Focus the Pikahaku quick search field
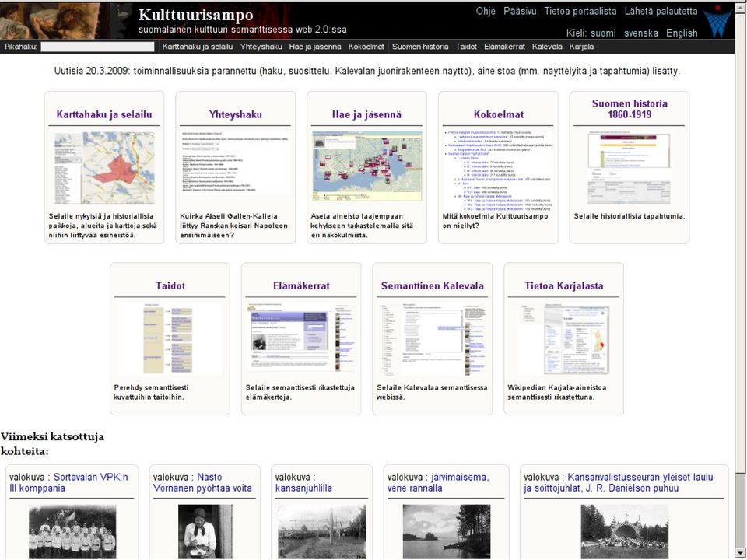The image size is (747, 560). click(98, 47)
